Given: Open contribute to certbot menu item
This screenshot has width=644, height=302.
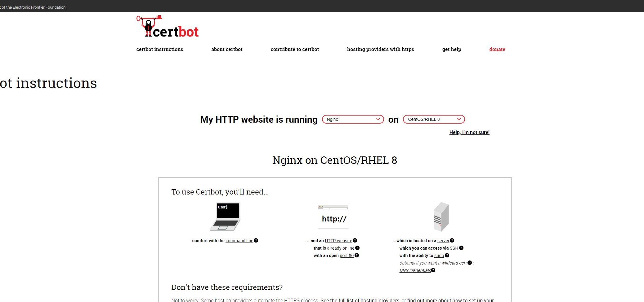Looking at the screenshot, I should [x=295, y=49].
